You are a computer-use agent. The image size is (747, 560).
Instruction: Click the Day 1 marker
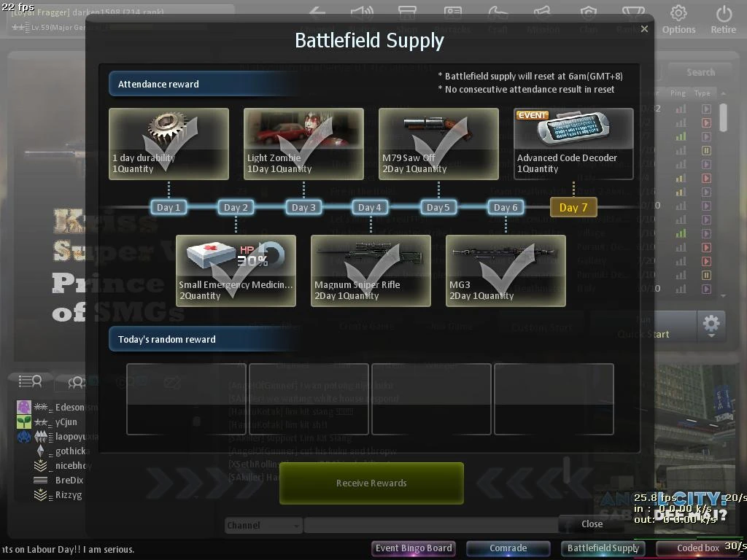click(x=169, y=207)
